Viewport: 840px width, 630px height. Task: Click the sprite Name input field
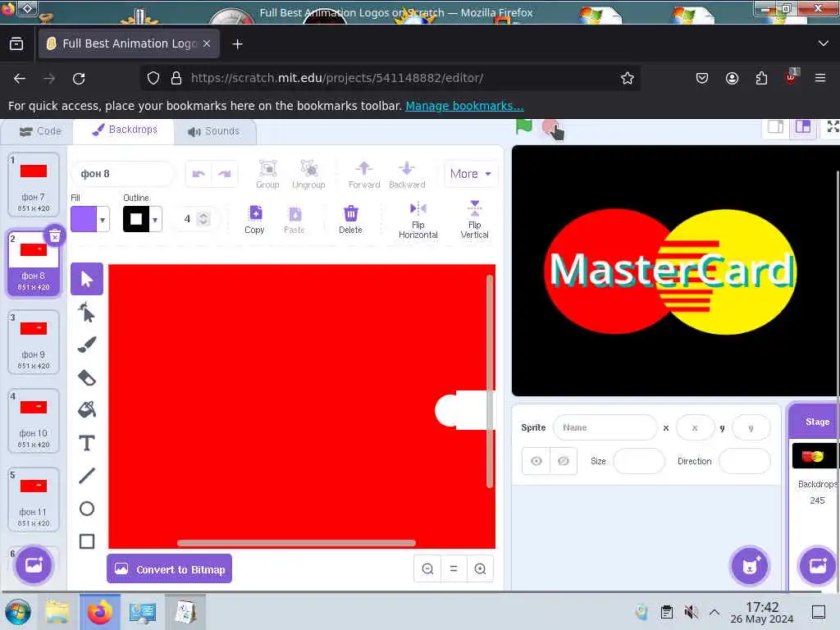(x=605, y=427)
